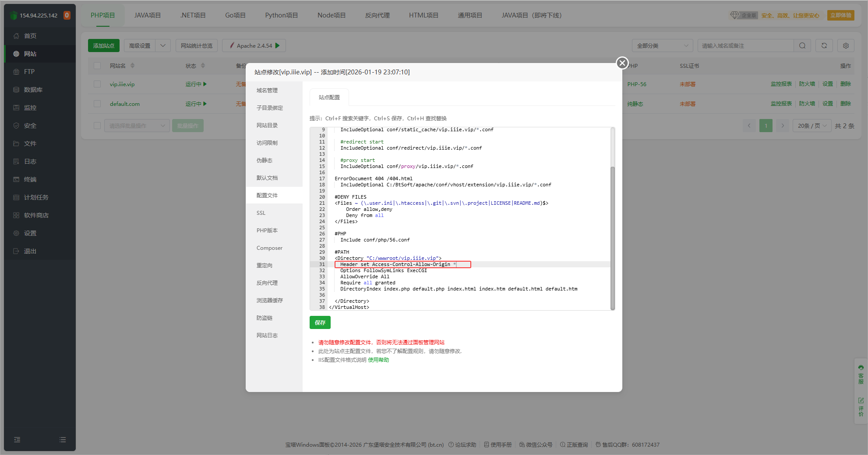Toggle the select-all checkbox in the table header

97,66
